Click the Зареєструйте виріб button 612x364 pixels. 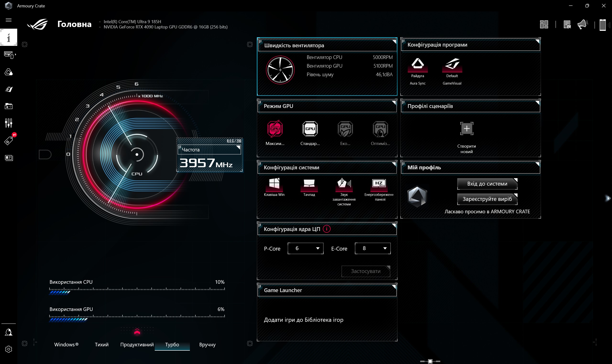click(x=487, y=199)
